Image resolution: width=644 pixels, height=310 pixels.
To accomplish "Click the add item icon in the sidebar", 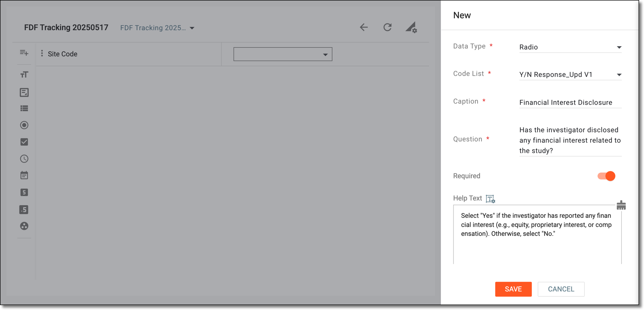I will [24, 53].
